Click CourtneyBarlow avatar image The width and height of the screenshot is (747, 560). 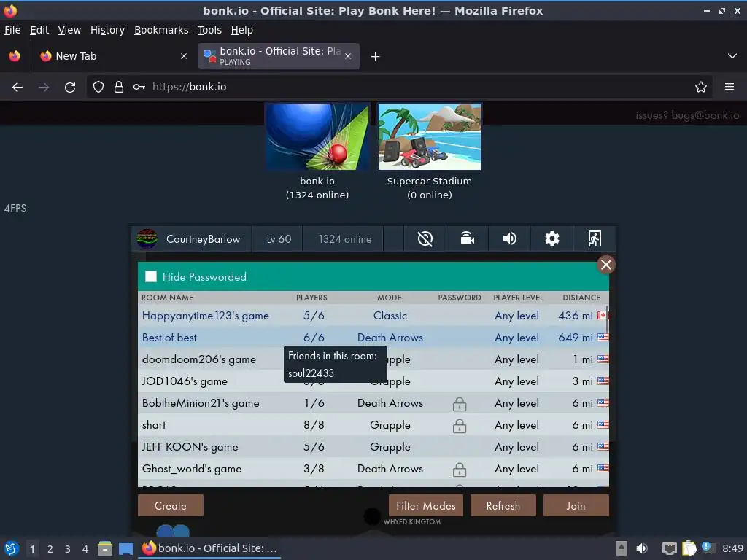point(147,238)
